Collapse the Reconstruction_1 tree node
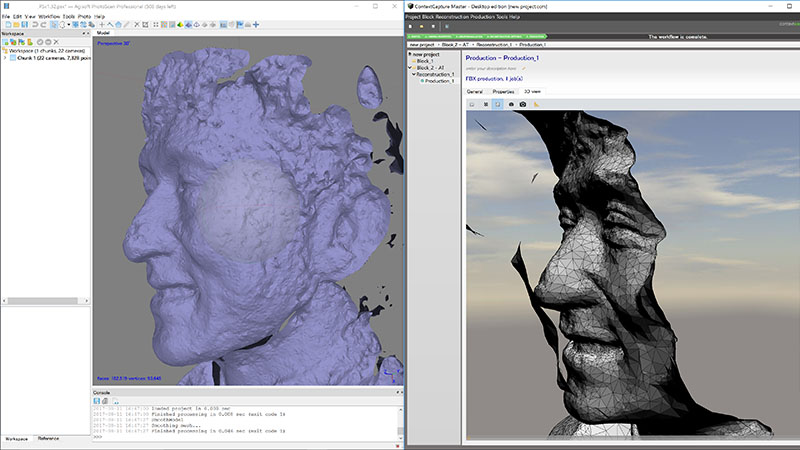 tap(414, 74)
